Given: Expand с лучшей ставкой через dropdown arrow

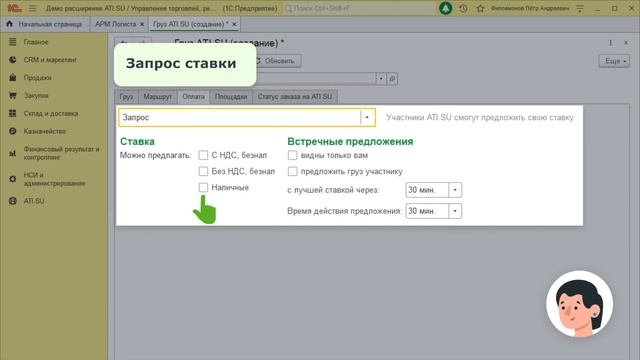Looking at the screenshot, I should (x=455, y=190).
